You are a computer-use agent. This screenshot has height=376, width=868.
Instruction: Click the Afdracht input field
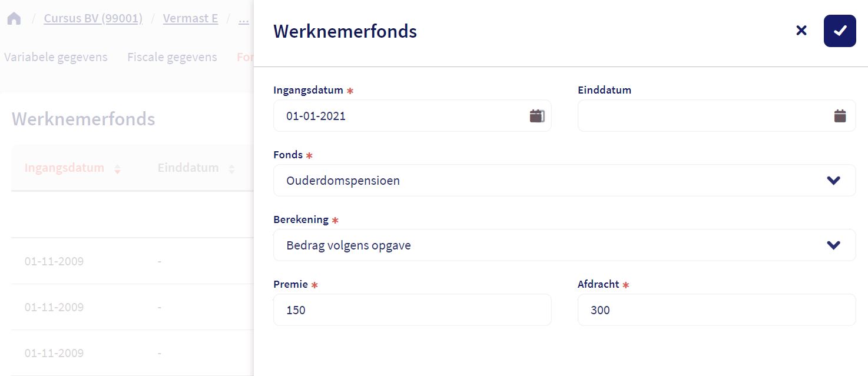pos(716,310)
